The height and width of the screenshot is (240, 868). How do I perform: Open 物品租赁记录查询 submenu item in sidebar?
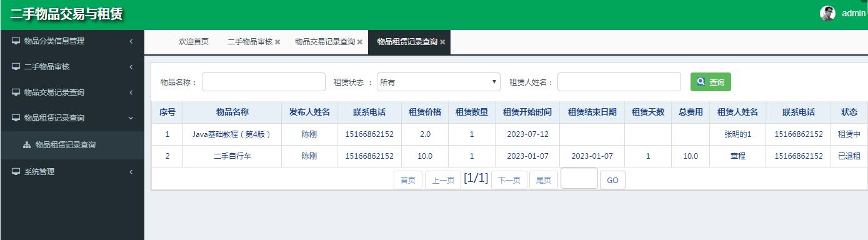(72, 145)
